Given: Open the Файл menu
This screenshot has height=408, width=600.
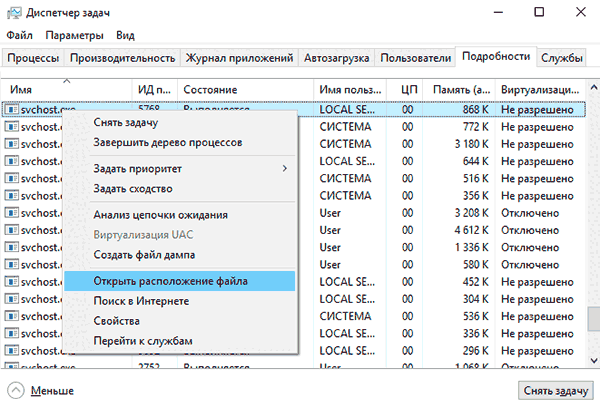Looking at the screenshot, I should point(19,35).
